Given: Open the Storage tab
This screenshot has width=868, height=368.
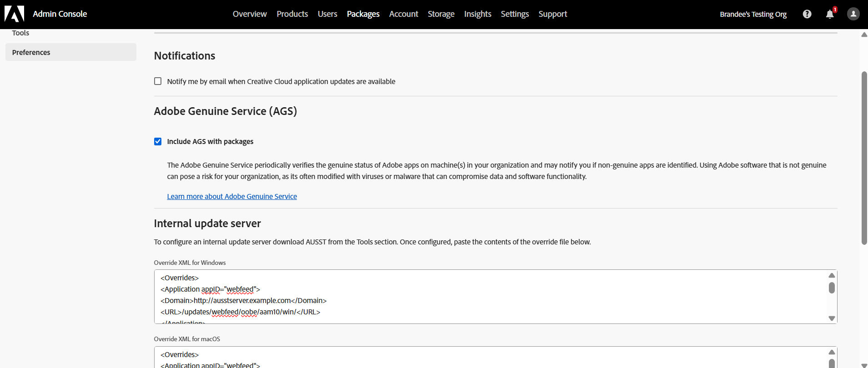Looking at the screenshot, I should [441, 14].
